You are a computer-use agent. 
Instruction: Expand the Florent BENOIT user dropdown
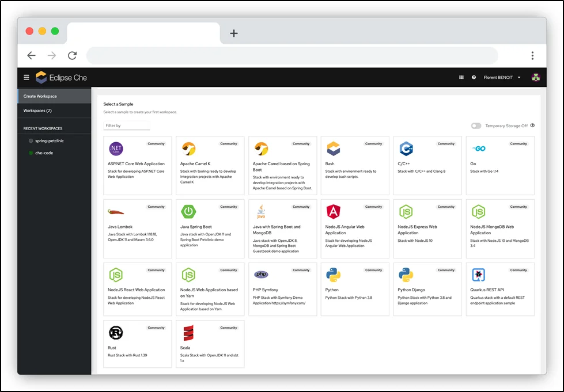click(502, 77)
